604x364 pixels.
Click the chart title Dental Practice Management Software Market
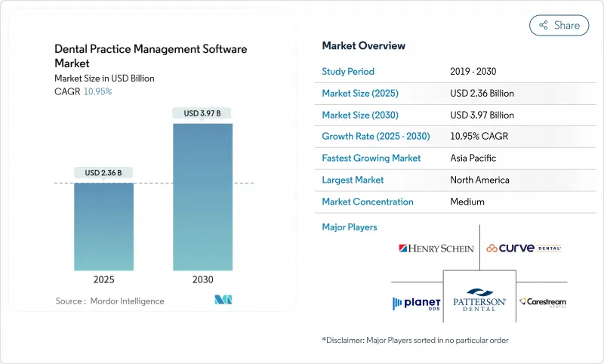coord(150,55)
